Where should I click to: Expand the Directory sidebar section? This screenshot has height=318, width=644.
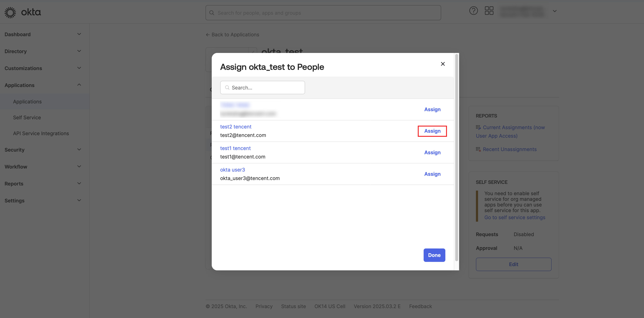click(79, 51)
